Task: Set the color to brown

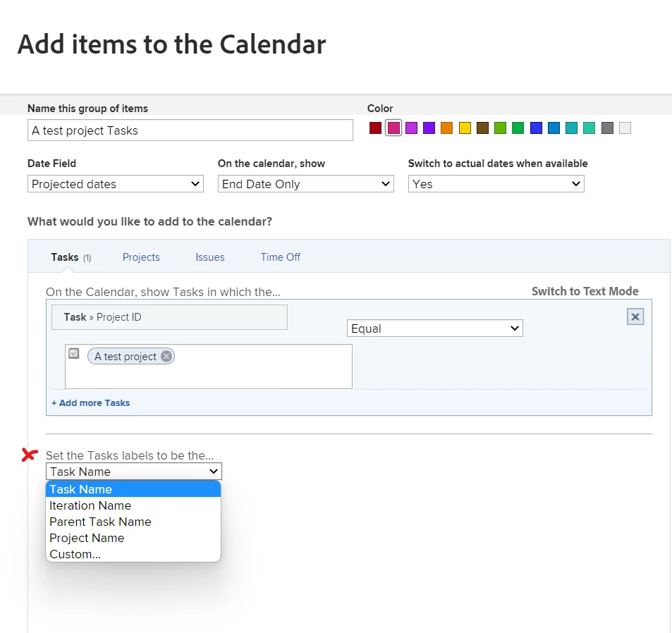Action: point(483,128)
